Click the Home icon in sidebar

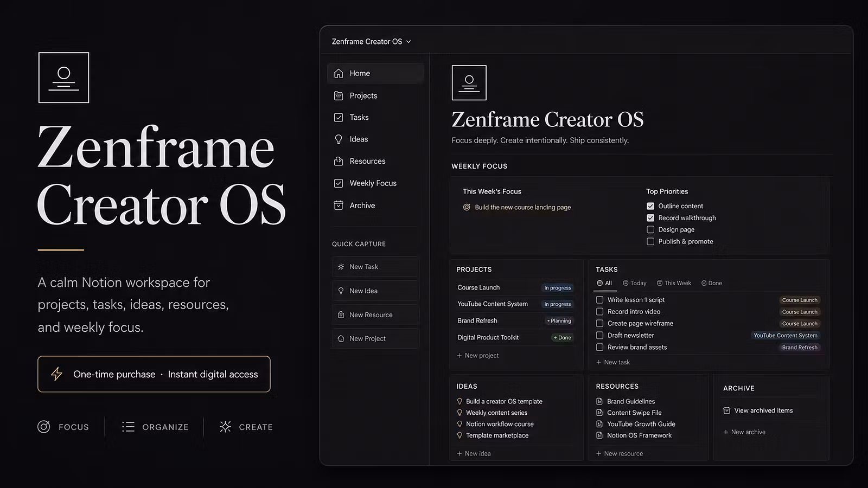[x=339, y=73]
